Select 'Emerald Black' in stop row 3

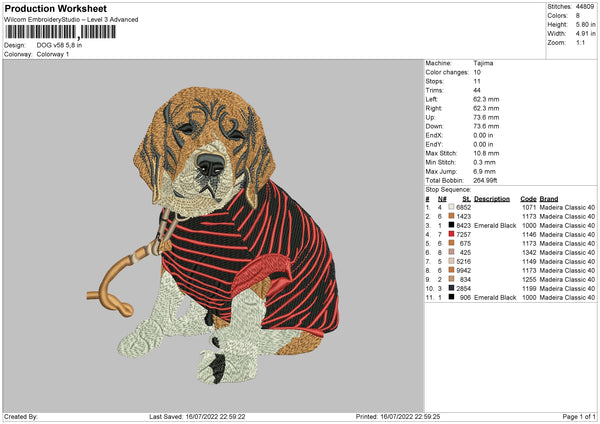coord(495,225)
